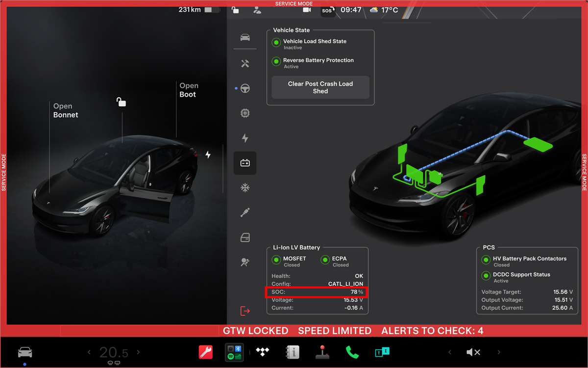
Task: Open the driver profile icon in status bar
Action: (257, 10)
